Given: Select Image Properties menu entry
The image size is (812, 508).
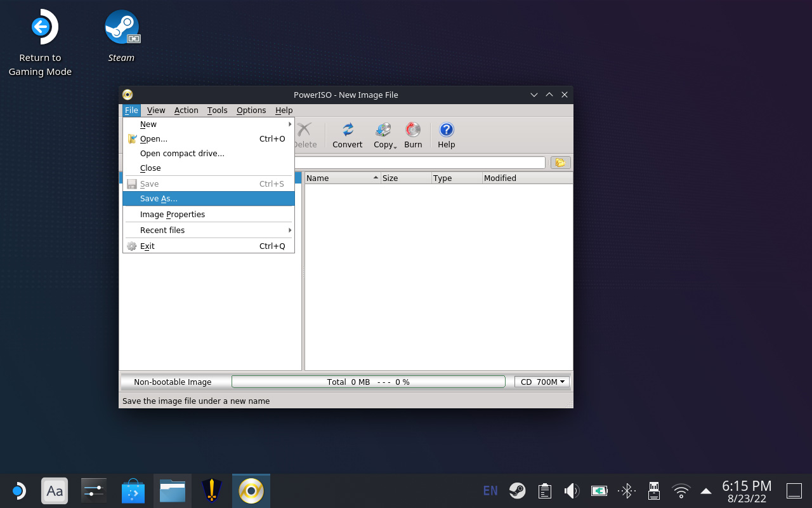Looking at the screenshot, I should coord(209,215).
